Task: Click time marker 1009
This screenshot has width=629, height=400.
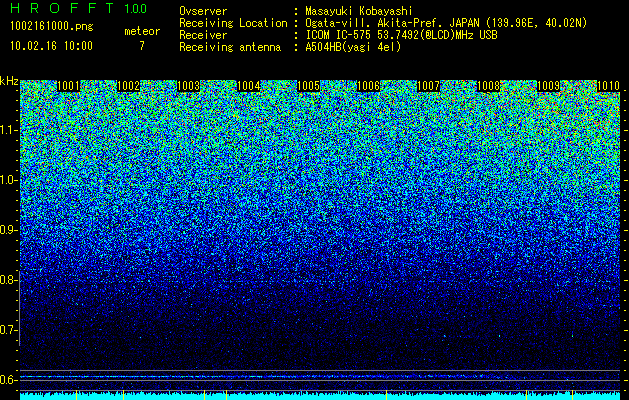Action: click(548, 86)
